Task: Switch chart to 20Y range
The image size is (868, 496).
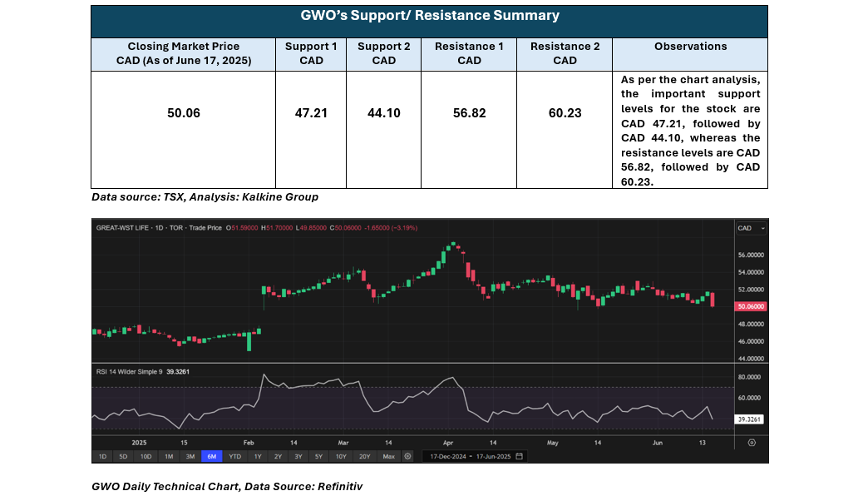Action: click(365, 457)
